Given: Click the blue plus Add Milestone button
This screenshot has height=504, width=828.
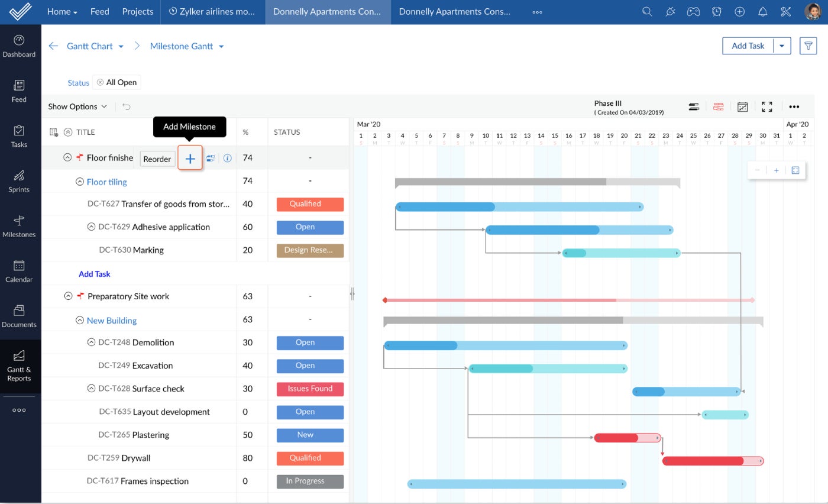Looking at the screenshot, I should point(190,159).
